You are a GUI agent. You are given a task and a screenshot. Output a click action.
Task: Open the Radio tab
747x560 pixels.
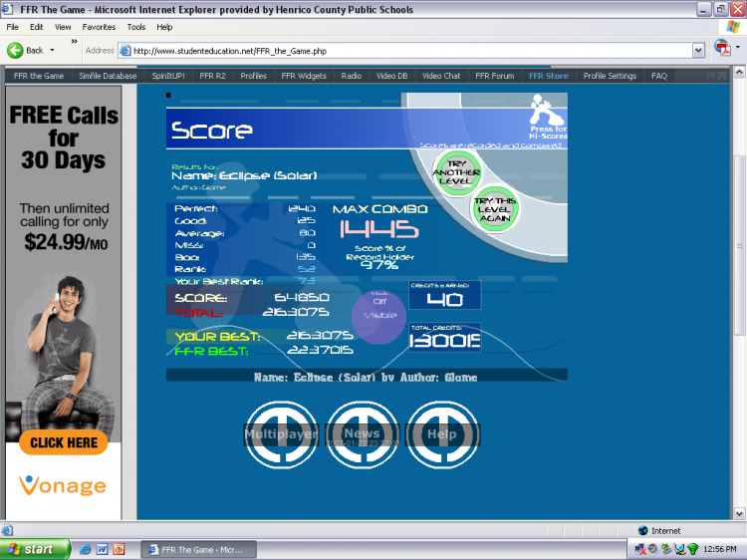point(352,76)
